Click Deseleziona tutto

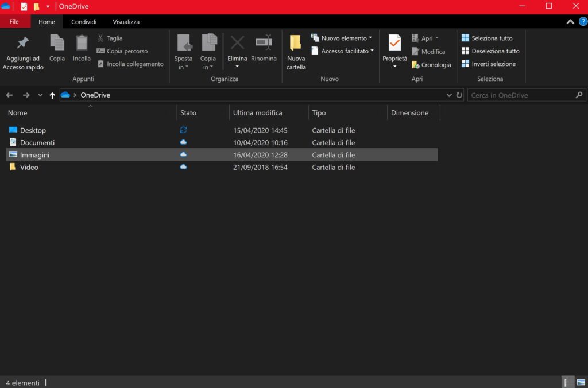pyautogui.click(x=490, y=51)
